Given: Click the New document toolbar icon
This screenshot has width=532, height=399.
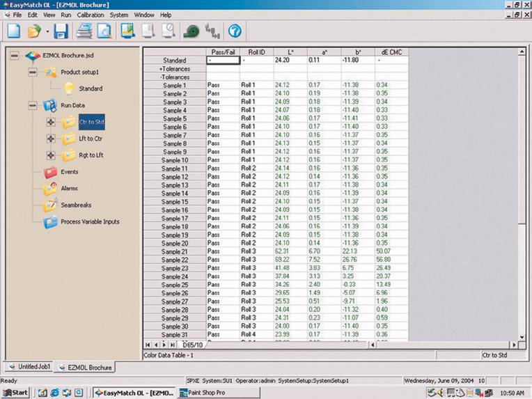Looking at the screenshot, I should 14,31.
